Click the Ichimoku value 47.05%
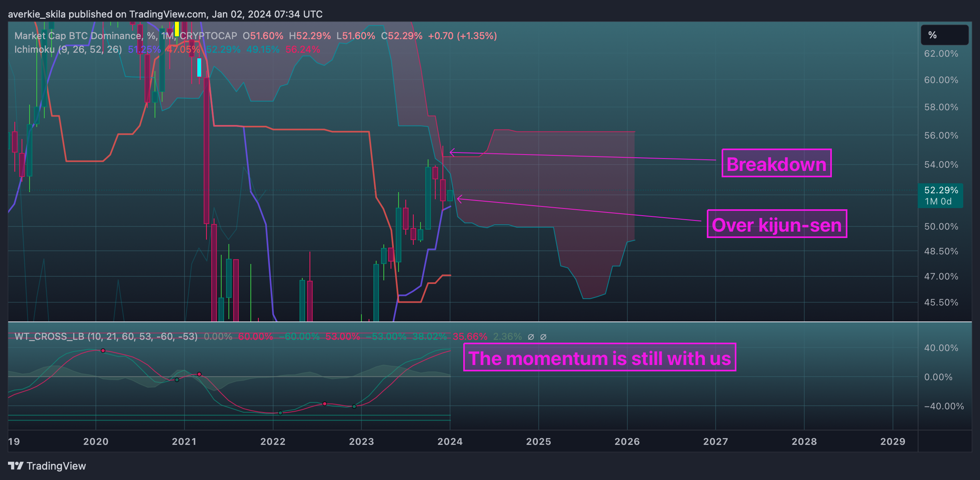This screenshot has width=980, height=480. 183,50
